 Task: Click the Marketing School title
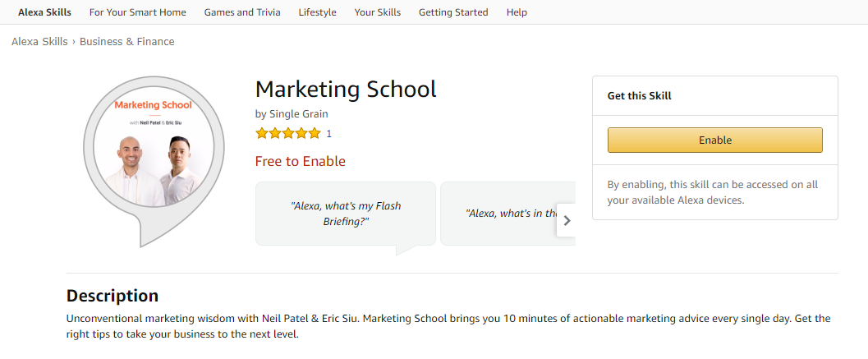pos(346,90)
